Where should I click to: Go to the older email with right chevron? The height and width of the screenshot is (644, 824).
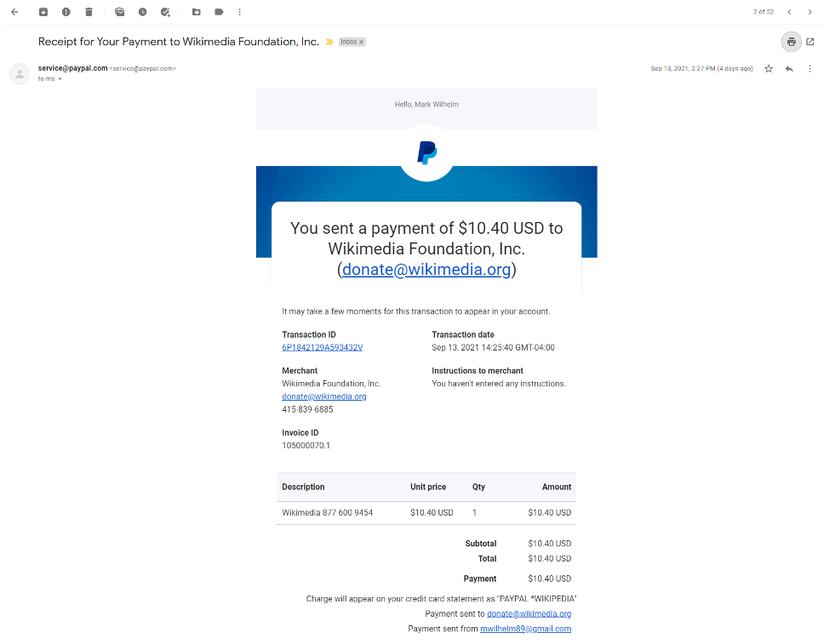pyautogui.click(x=810, y=12)
